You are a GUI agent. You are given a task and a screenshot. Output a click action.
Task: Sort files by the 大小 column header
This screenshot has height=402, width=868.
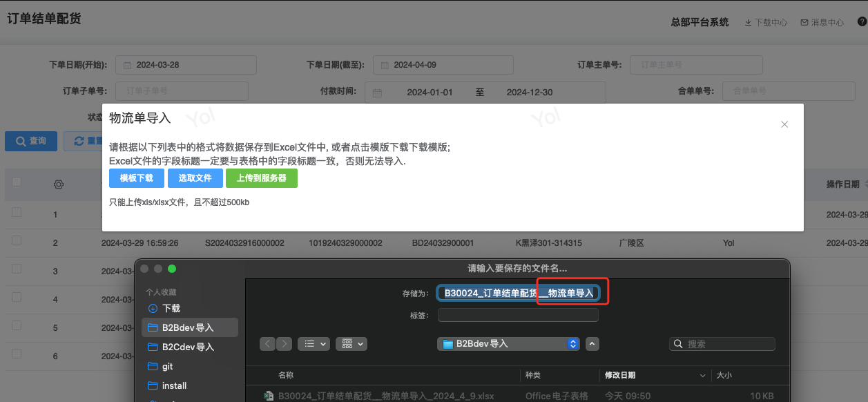(x=724, y=375)
